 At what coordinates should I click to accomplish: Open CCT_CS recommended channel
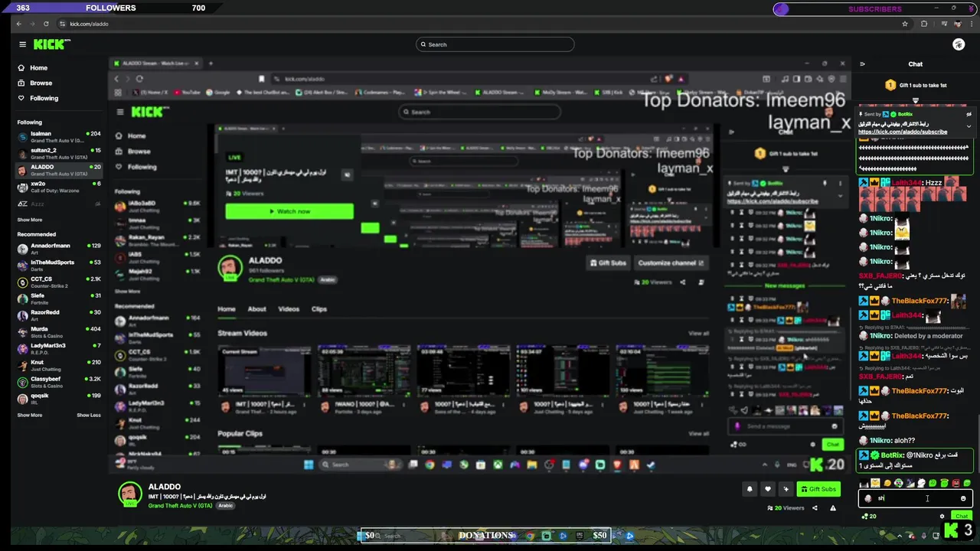coord(60,282)
